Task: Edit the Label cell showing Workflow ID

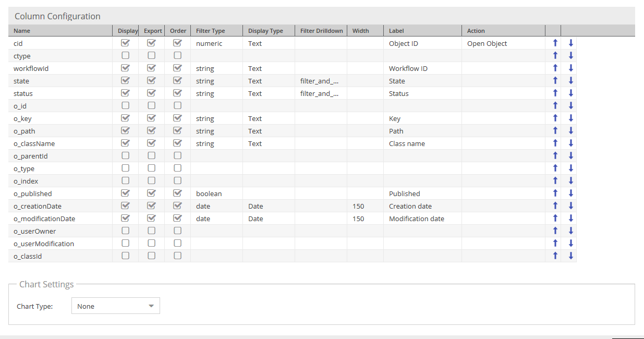Action: click(x=422, y=68)
